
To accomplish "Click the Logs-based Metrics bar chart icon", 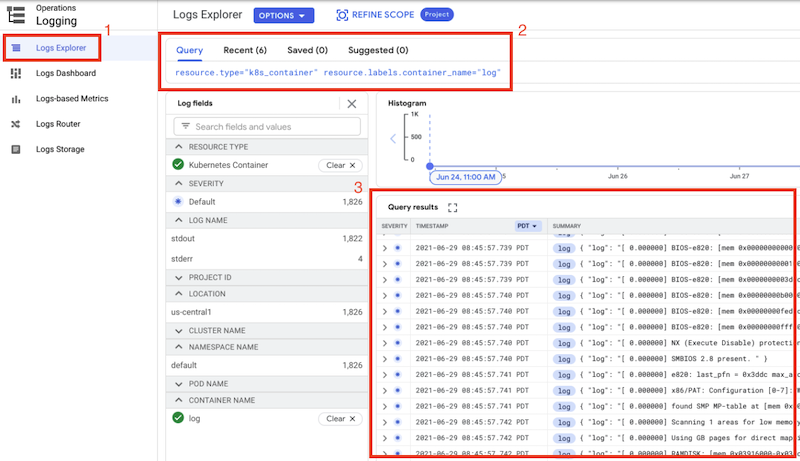I will tap(15, 99).
